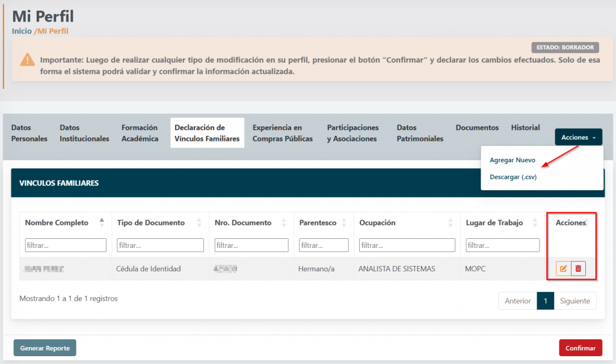The height and width of the screenshot is (364, 616).
Task: Sort by Parentesco column arrows
Action: tap(343, 223)
